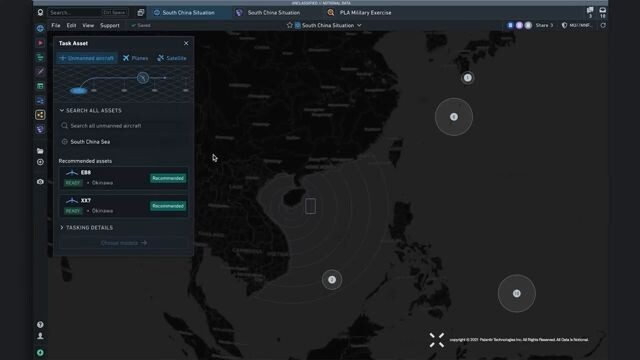
Task: Open the purple shield app in sidebar
Action: tap(40, 129)
